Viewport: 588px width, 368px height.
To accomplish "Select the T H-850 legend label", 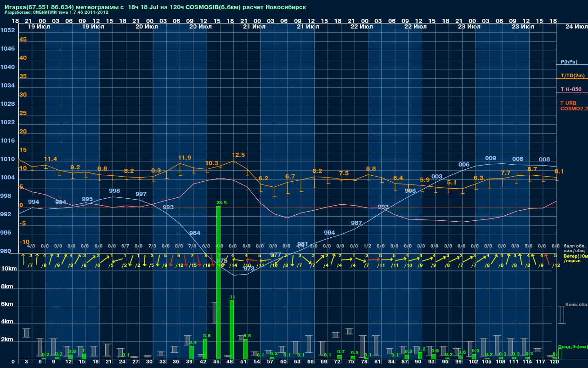I will coord(571,89).
